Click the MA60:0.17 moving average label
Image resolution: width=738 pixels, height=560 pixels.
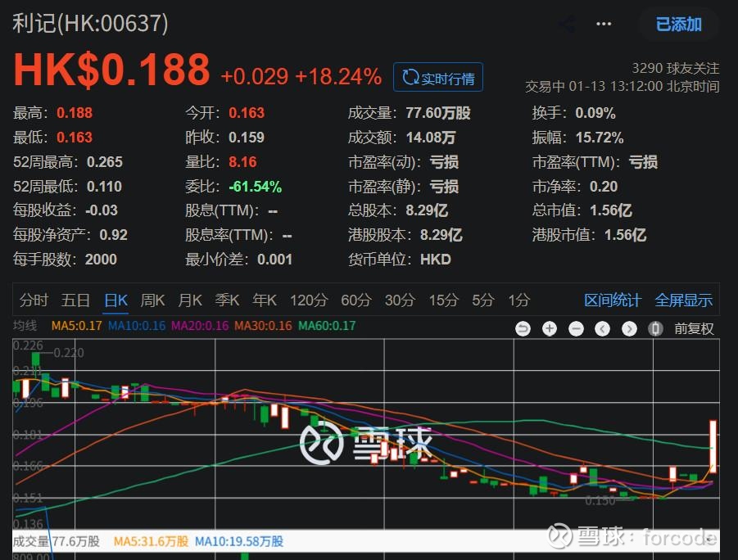click(x=327, y=326)
